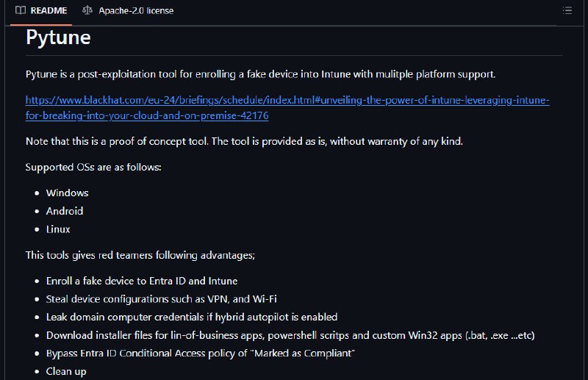This screenshot has height=380, width=588.
Task: Open the blackhat.com eu-24 briefings link
Action: (x=287, y=100)
